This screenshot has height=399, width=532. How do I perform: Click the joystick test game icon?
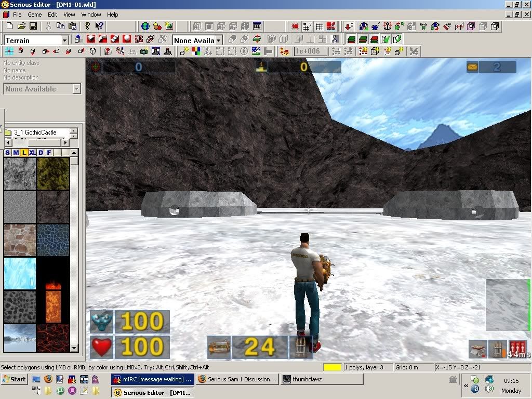click(x=168, y=51)
